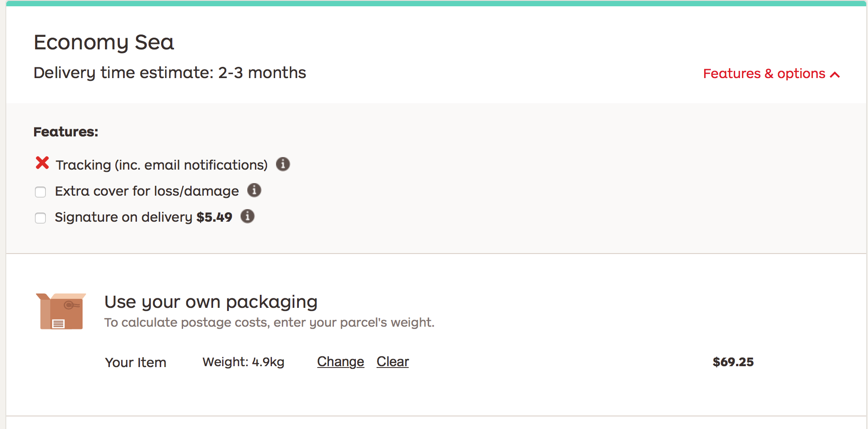The image size is (868, 429).
Task: Click the red chevron arrow beside Features & options
Action: tap(835, 74)
